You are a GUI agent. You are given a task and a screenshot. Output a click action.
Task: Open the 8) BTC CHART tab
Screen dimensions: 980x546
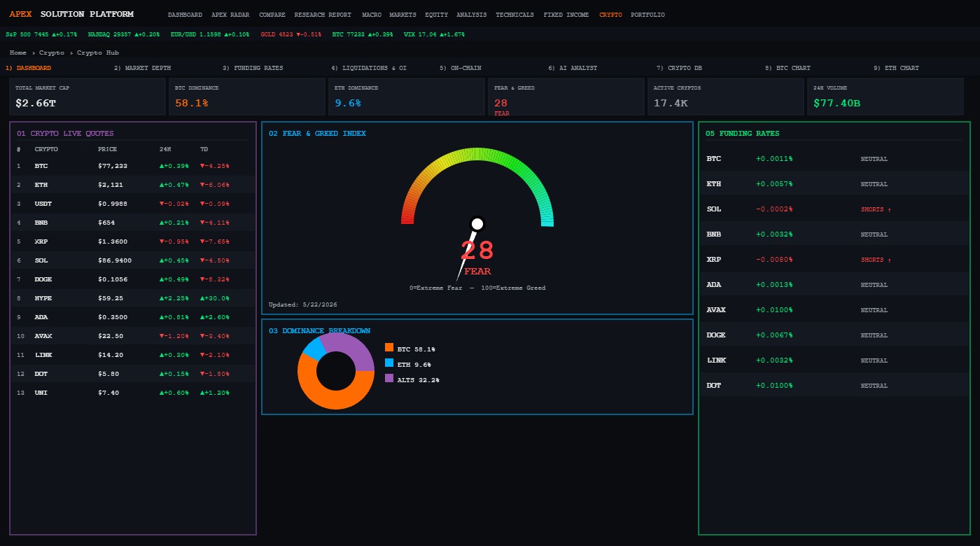[787, 68]
